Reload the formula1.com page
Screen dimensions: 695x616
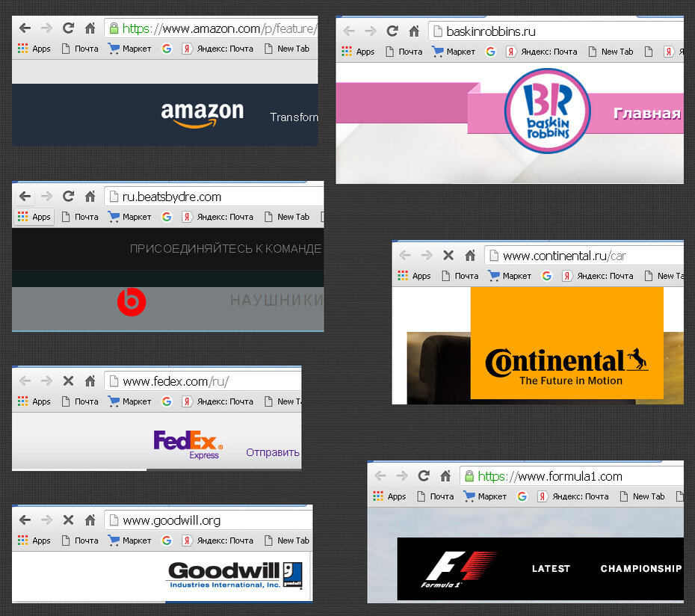click(423, 476)
